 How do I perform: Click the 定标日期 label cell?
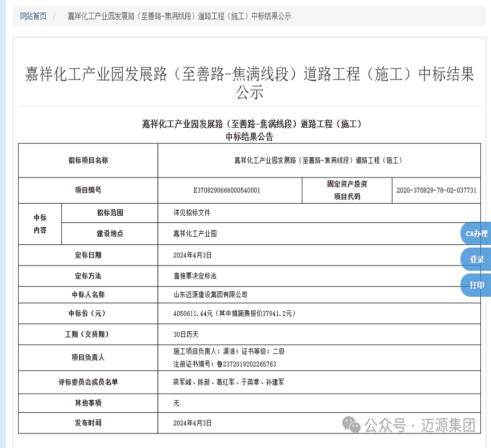click(x=88, y=255)
